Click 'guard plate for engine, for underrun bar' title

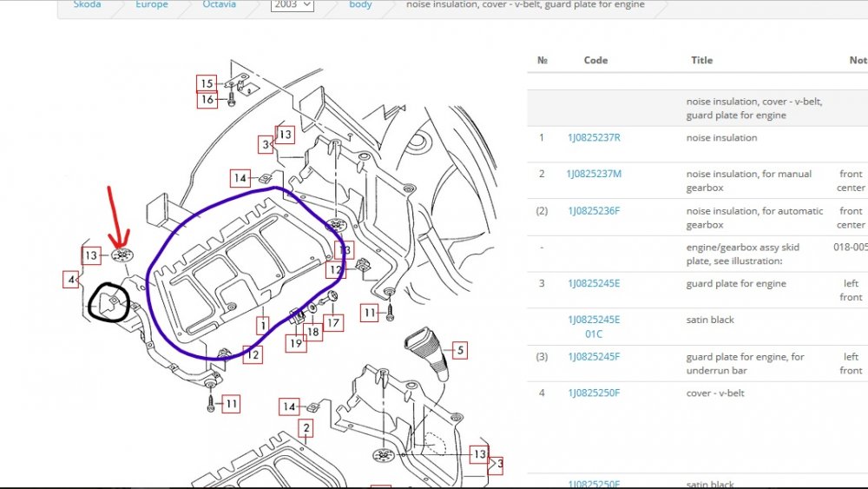pyautogui.click(x=745, y=363)
